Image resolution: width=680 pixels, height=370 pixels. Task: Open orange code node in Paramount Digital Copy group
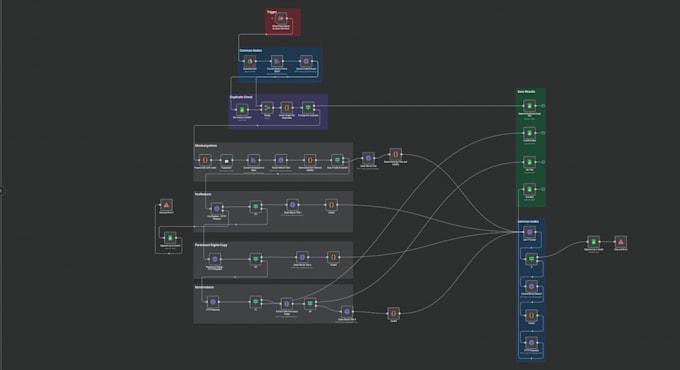(333, 257)
